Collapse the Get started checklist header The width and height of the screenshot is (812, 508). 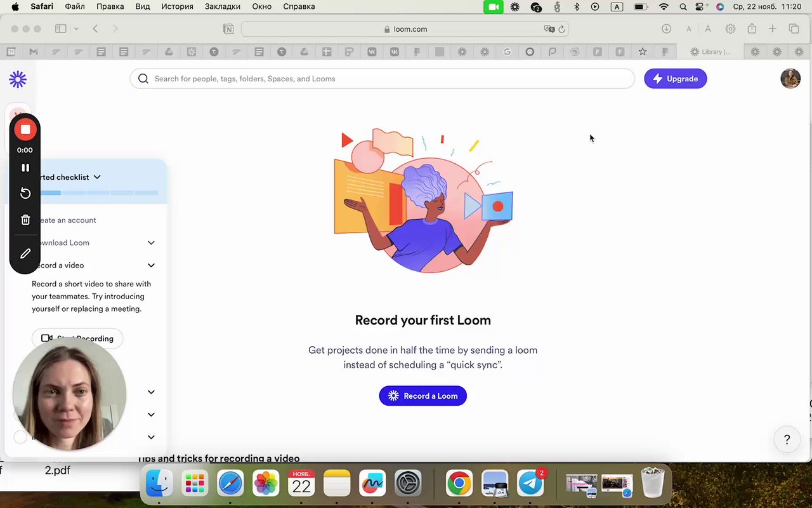[x=97, y=177]
